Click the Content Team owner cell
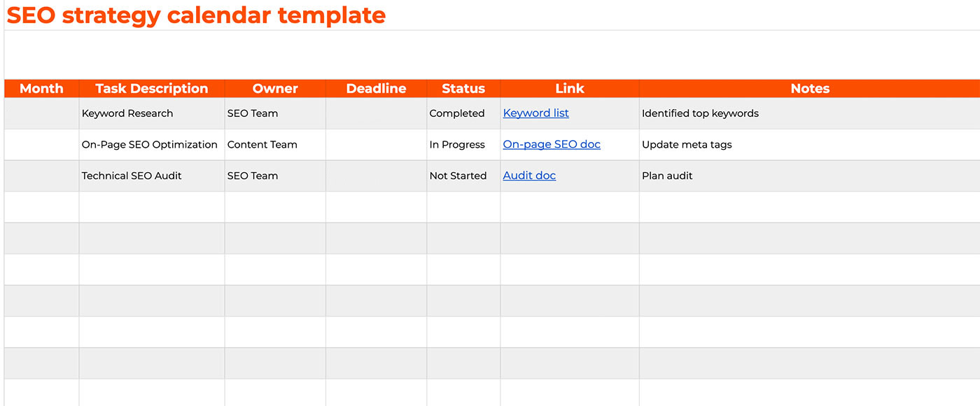The width and height of the screenshot is (980, 406). click(x=262, y=145)
